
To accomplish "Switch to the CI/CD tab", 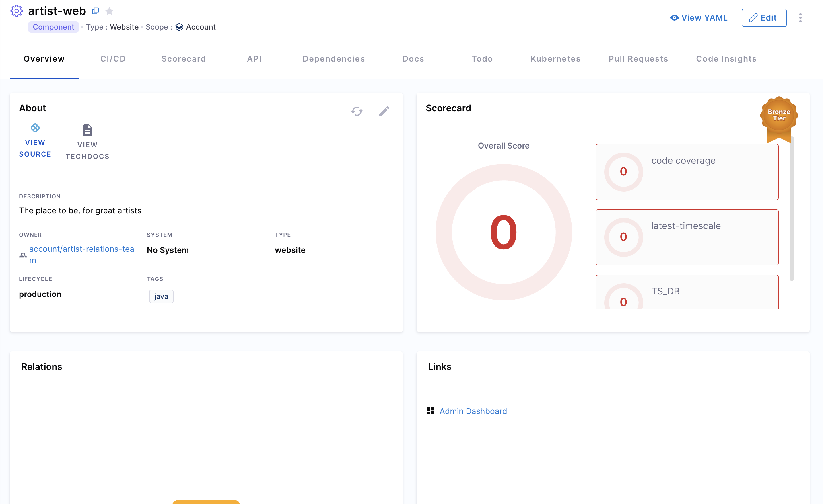I will point(113,59).
